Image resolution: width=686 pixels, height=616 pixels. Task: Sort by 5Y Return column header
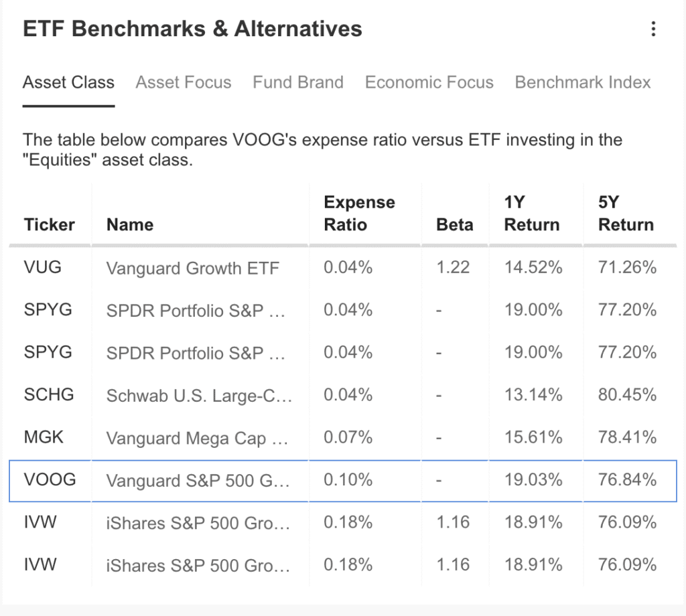coord(626,214)
